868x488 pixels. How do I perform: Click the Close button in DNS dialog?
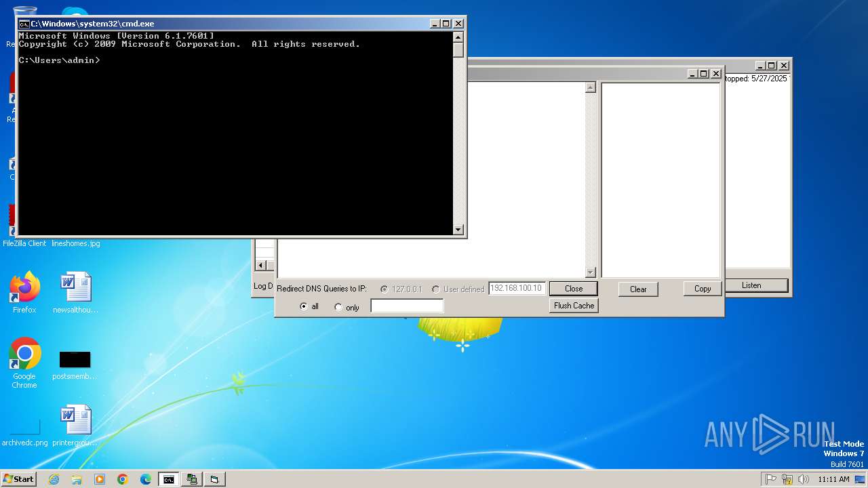[x=574, y=289]
